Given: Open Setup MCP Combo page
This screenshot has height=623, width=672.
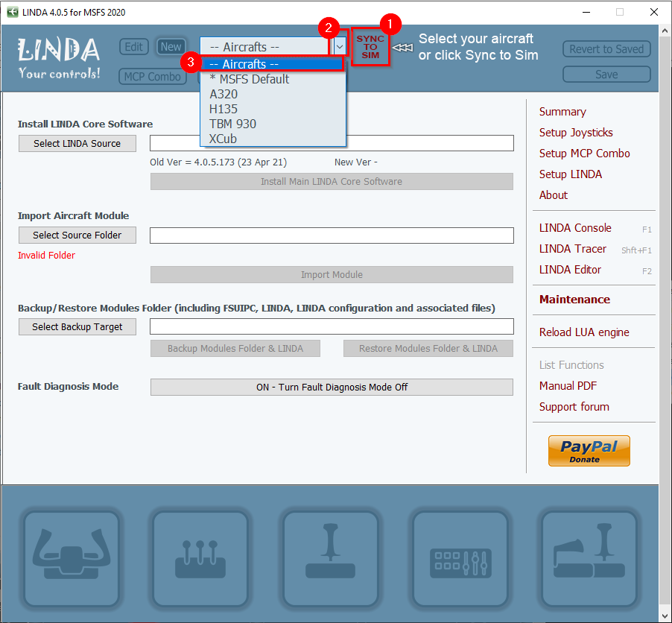Looking at the screenshot, I should [584, 153].
